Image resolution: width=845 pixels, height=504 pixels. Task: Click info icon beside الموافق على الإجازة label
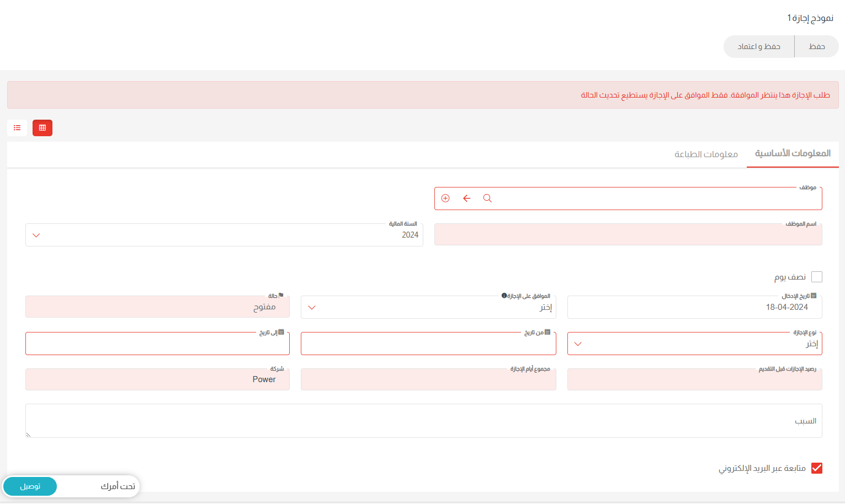click(x=504, y=296)
